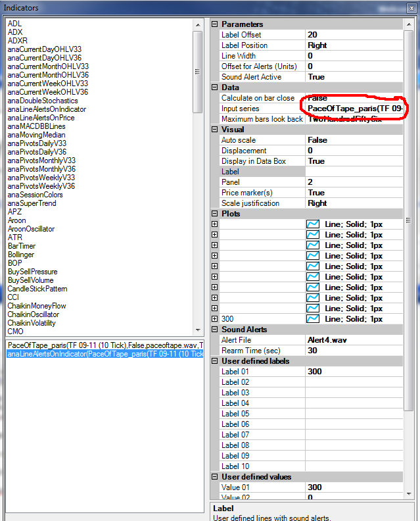Viewport: 420px width, 521px height.
Task: Select anaDoubleStochastics indicator
Action: (x=43, y=101)
